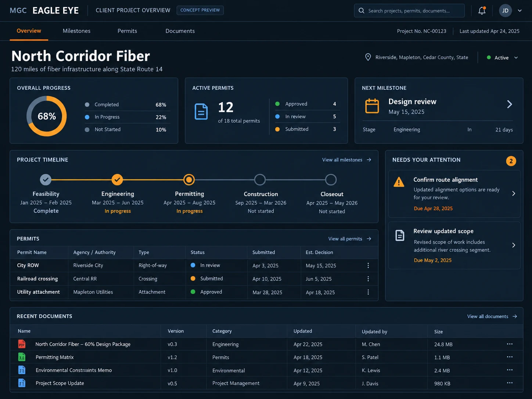Open the file icon of Environmental Constraints Memo

[x=22, y=370]
